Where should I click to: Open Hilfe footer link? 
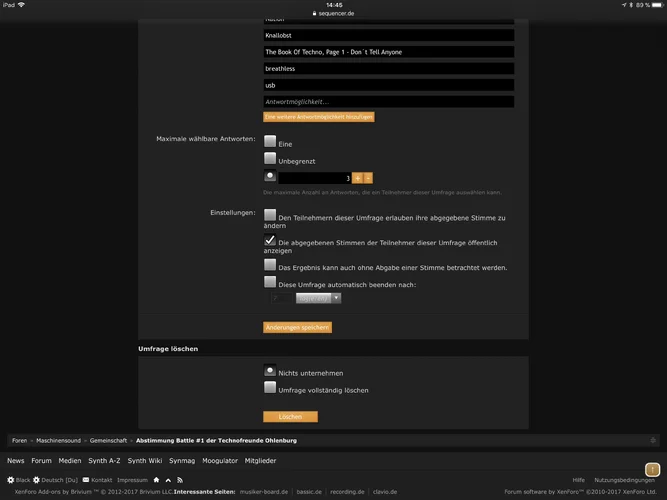click(x=579, y=480)
